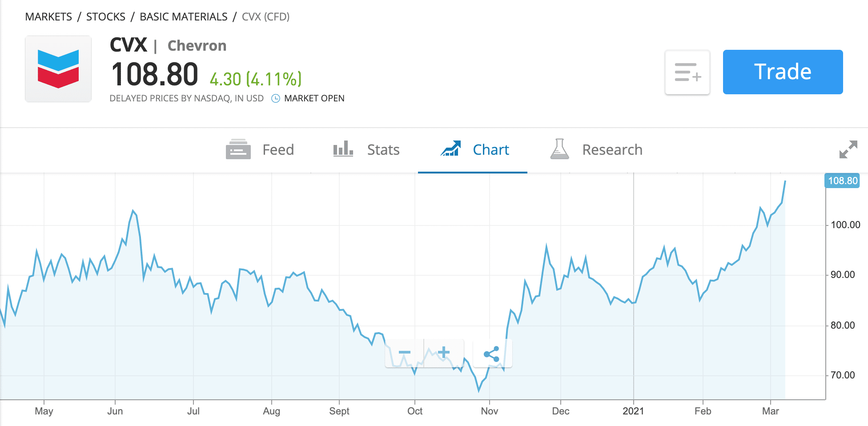Click the Sept label on time axis
868x426 pixels.
pyautogui.click(x=339, y=411)
